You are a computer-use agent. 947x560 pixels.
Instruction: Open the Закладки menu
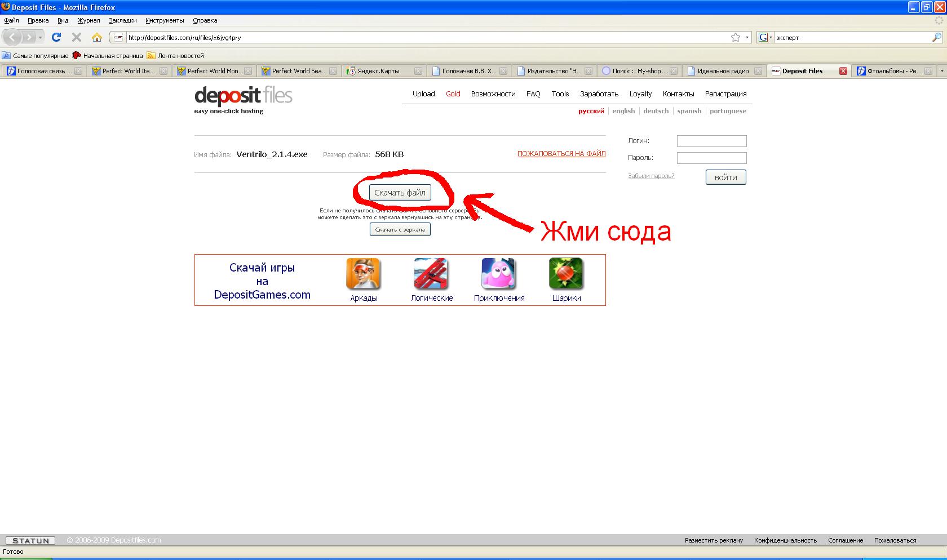click(x=123, y=20)
